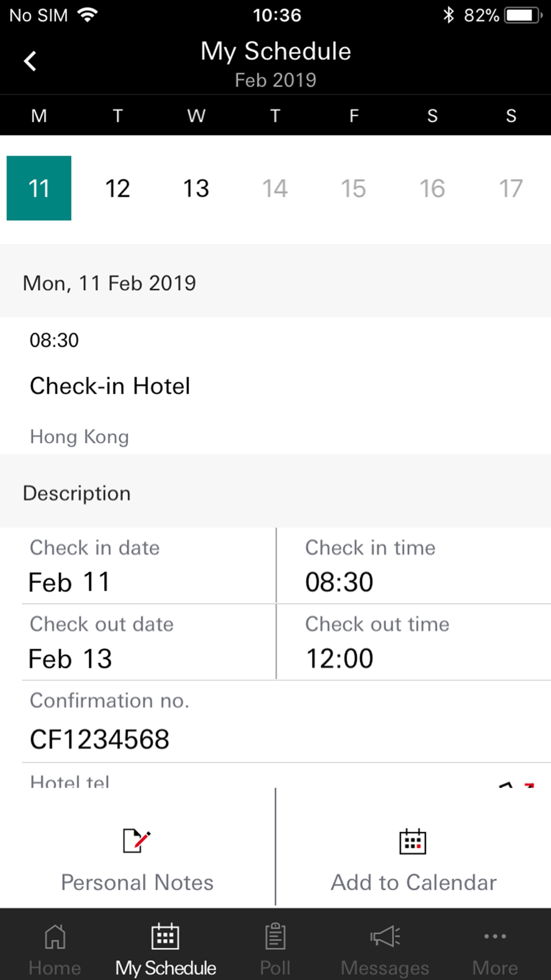Screen dimensions: 551x980
Task: Tap the Personal Notes pencil icon
Action: pyautogui.click(x=137, y=841)
